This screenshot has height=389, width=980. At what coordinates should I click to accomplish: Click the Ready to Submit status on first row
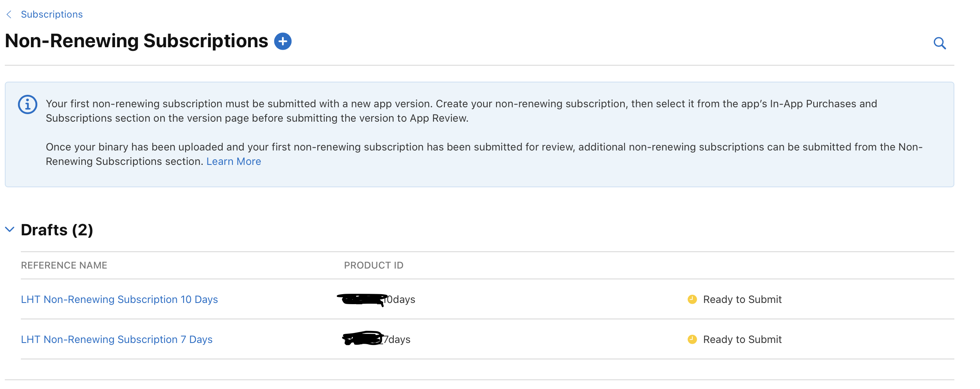(x=743, y=299)
